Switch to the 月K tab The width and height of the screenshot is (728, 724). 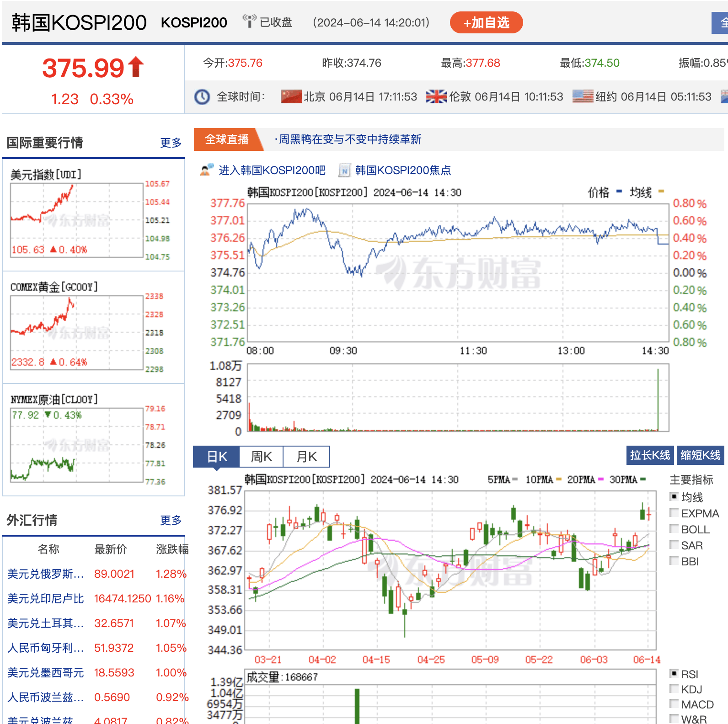point(306,457)
